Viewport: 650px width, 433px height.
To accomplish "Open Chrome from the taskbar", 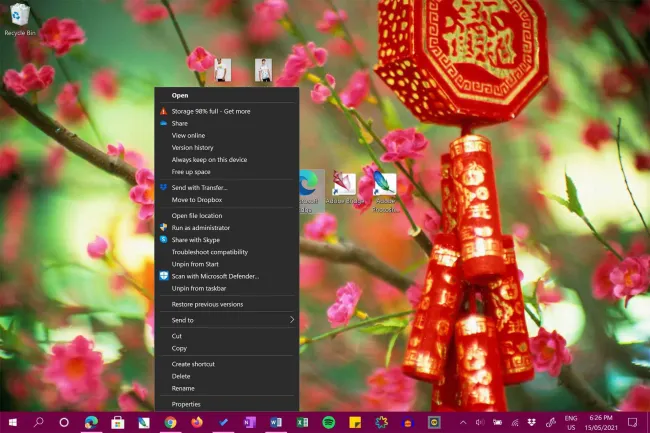I will (171, 422).
